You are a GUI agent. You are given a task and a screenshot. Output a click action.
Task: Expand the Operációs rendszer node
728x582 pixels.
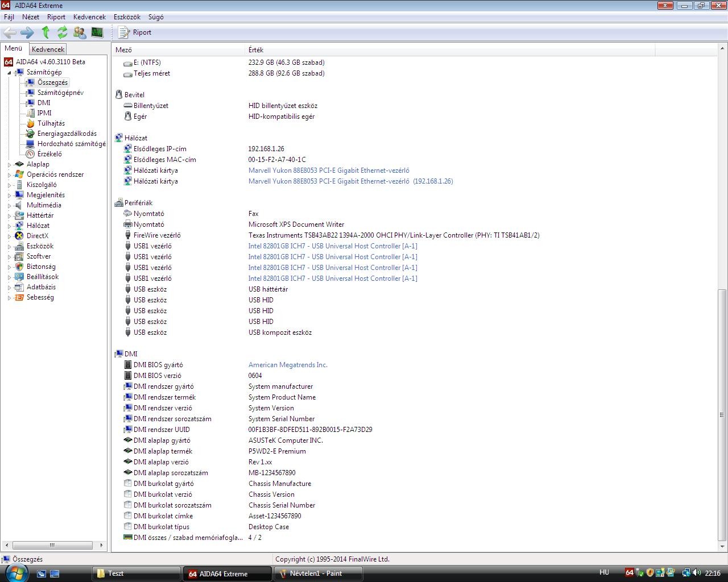pyautogui.click(x=9, y=174)
